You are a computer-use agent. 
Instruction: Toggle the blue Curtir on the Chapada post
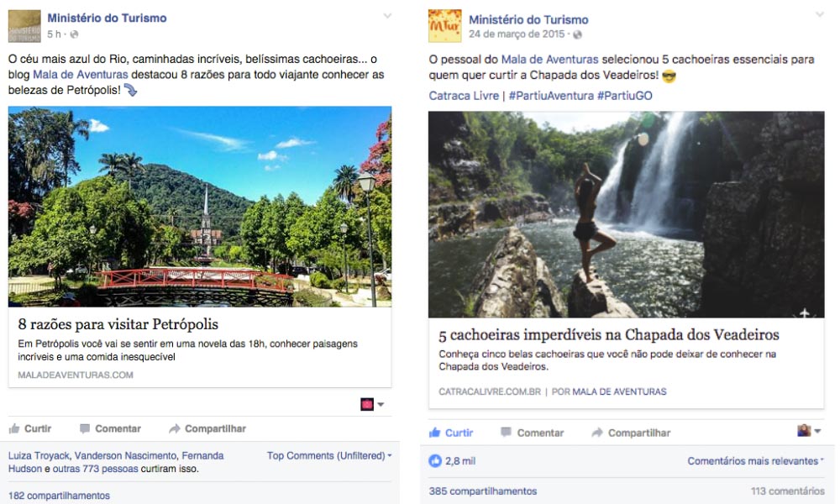(451, 433)
